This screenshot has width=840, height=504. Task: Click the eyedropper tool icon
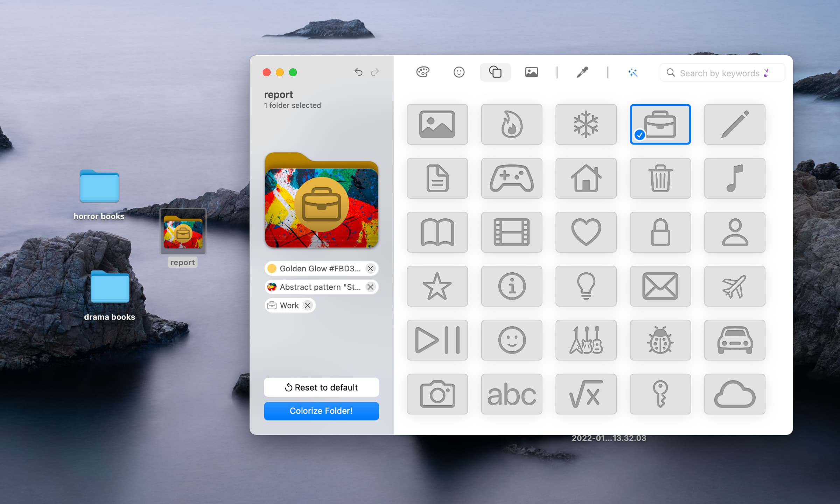click(x=582, y=72)
